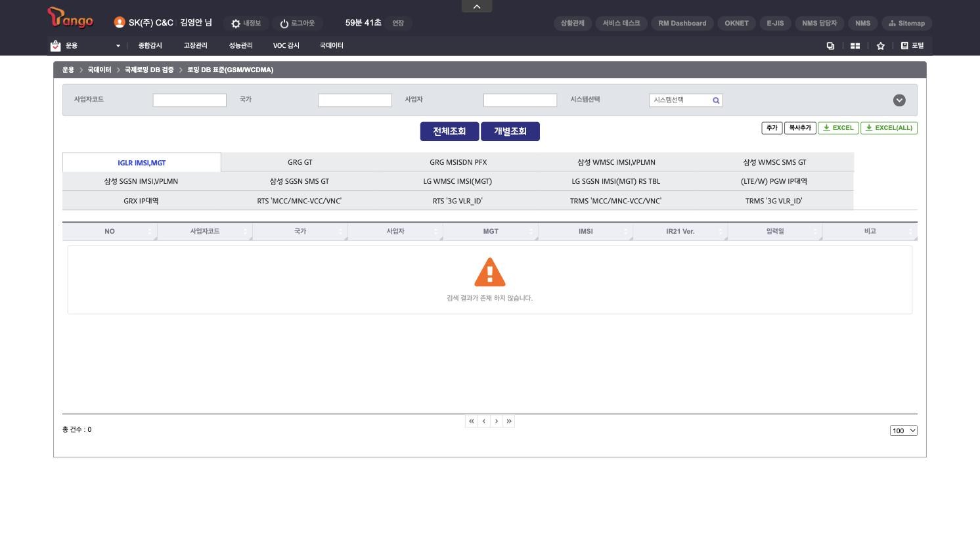Click the grid layout icon

pyautogui.click(x=855, y=46)
